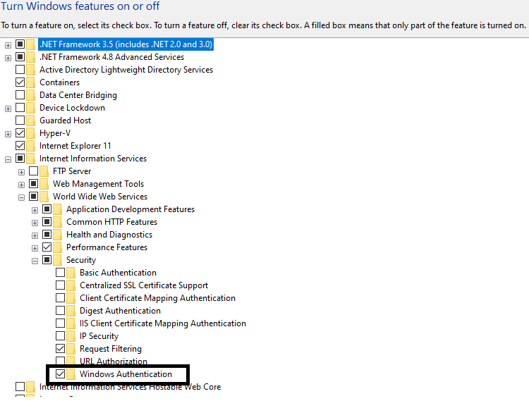This screenshot has width=529, height=420.
Task: Tick the IIS Client Certificate Mapping Authentication checkbox
Action: tap(61, 323)
